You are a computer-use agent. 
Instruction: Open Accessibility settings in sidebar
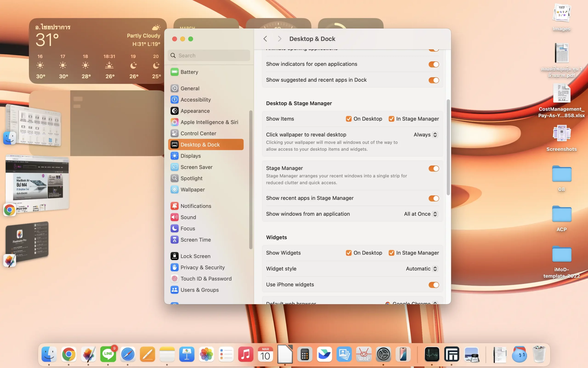tap(195, 99)
